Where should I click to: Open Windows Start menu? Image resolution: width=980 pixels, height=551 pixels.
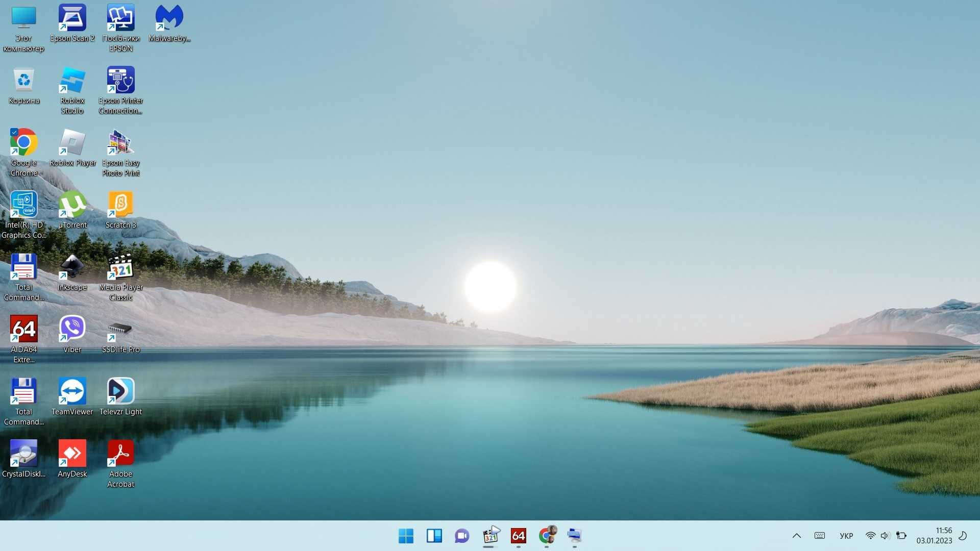(x=405, y=536)
